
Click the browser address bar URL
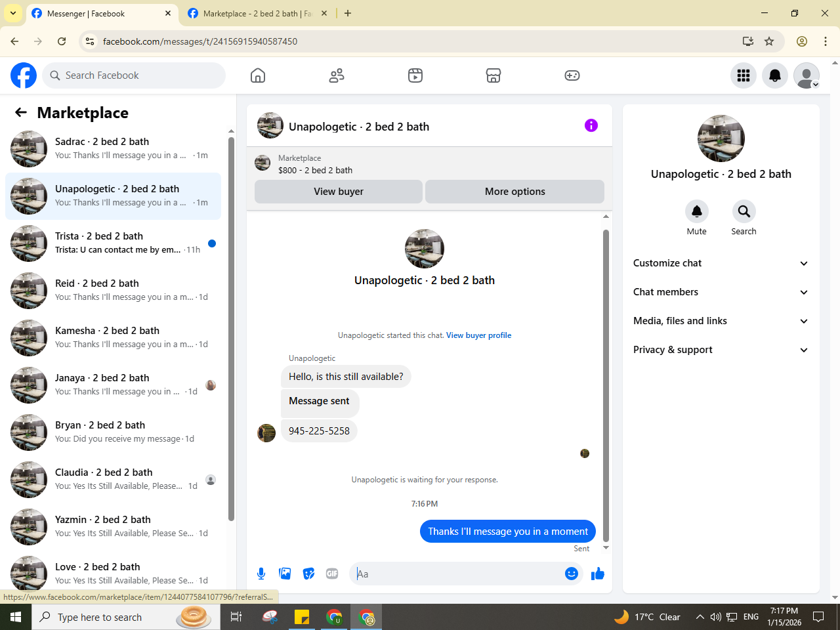[x=200, y=41]
